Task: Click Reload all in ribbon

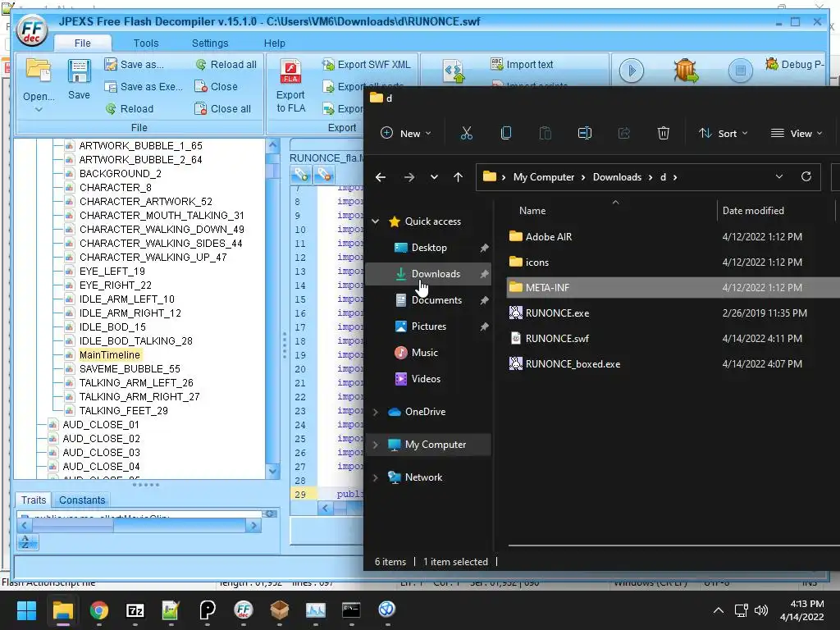Action: (x=226, y=64)
